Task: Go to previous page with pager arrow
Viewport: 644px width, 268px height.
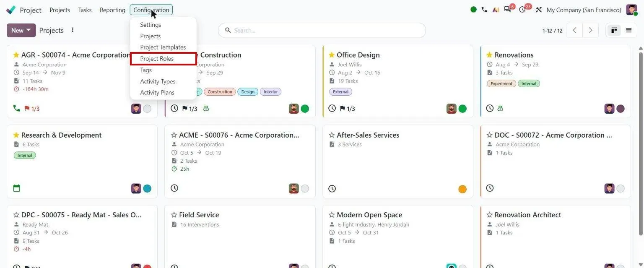Action: coord(574,30)
